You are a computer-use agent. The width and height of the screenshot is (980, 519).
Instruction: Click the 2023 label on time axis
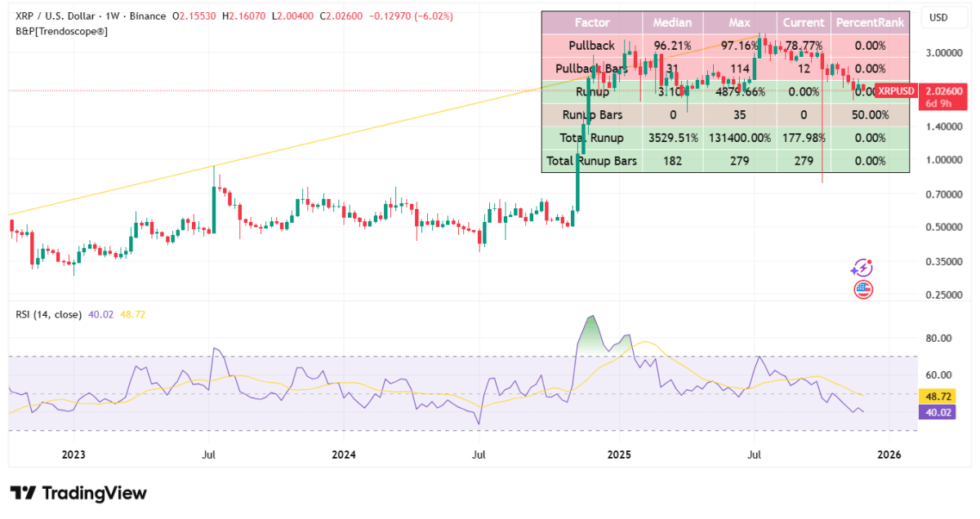pos(73,454)
